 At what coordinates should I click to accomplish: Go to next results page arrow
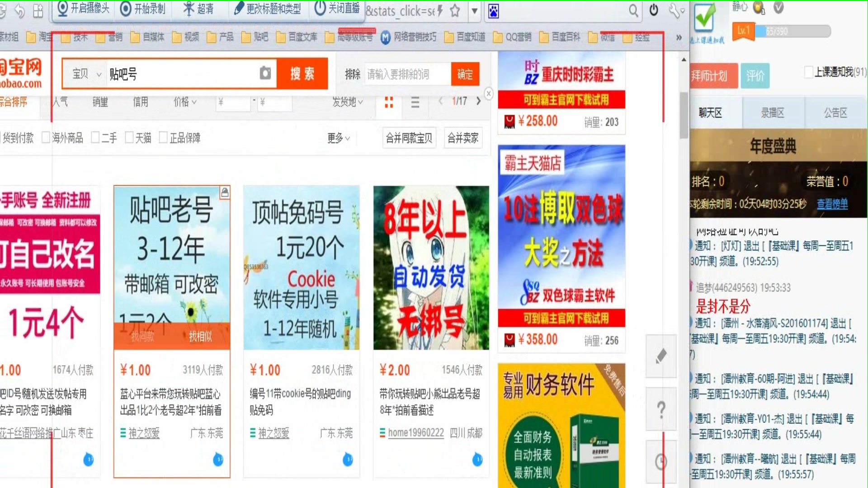pyautogui.click(x=478, y=101)
